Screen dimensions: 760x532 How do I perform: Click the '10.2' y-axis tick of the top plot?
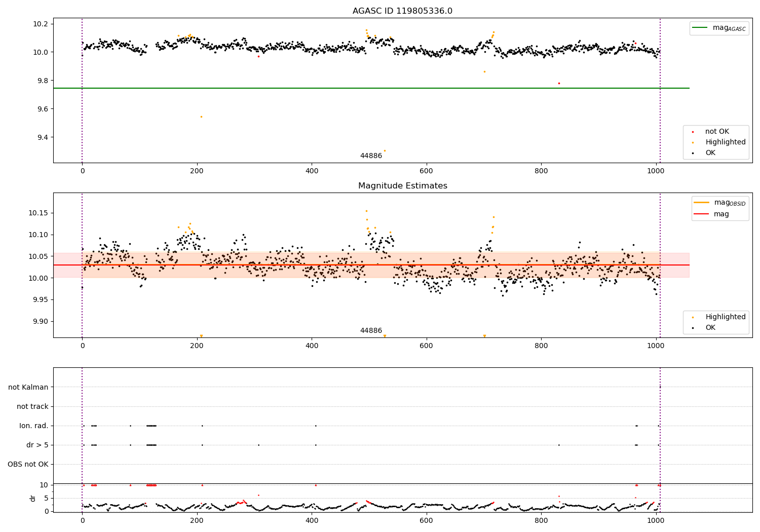(x=41, y=24)
